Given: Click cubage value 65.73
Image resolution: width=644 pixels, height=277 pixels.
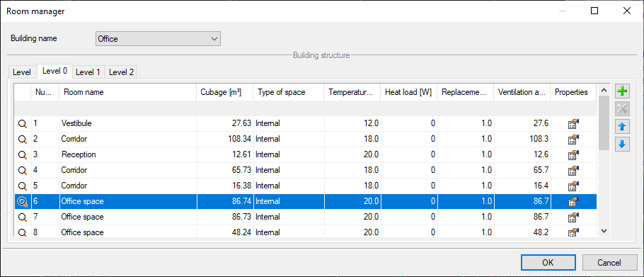Looking at the screenshot, I should 241,171.
